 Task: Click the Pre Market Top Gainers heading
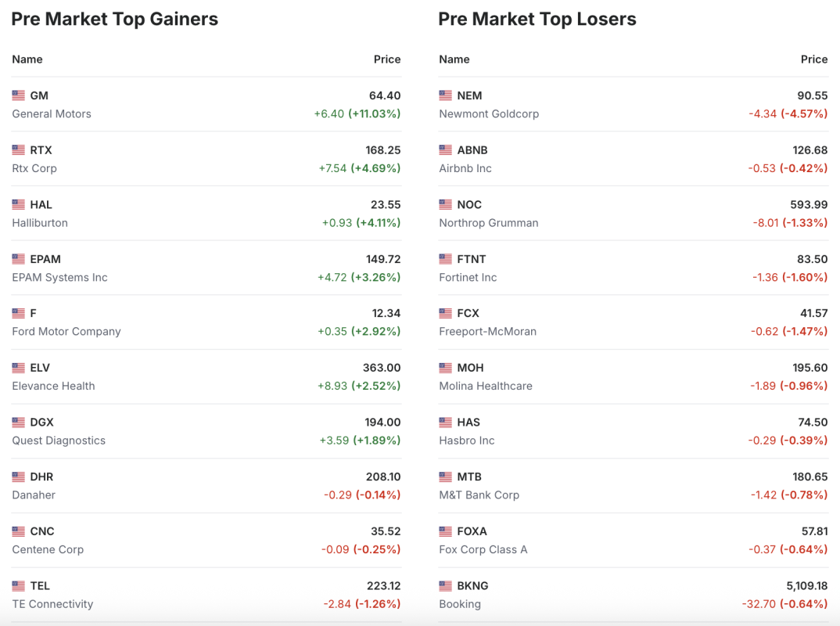[x=115, y=20]
